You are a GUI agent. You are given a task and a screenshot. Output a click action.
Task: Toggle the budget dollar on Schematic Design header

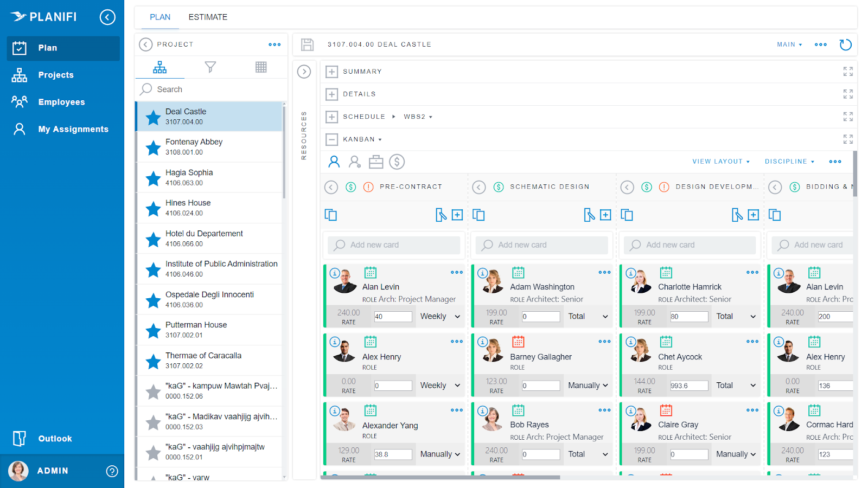pyautogui.click(x=498, y=187)
